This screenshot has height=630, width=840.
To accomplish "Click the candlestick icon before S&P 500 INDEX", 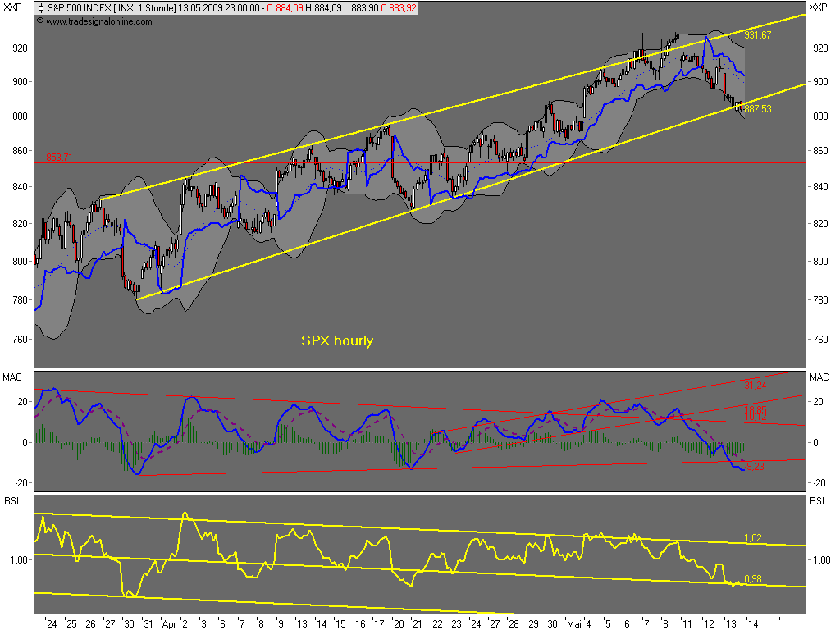I will [41, 8].
